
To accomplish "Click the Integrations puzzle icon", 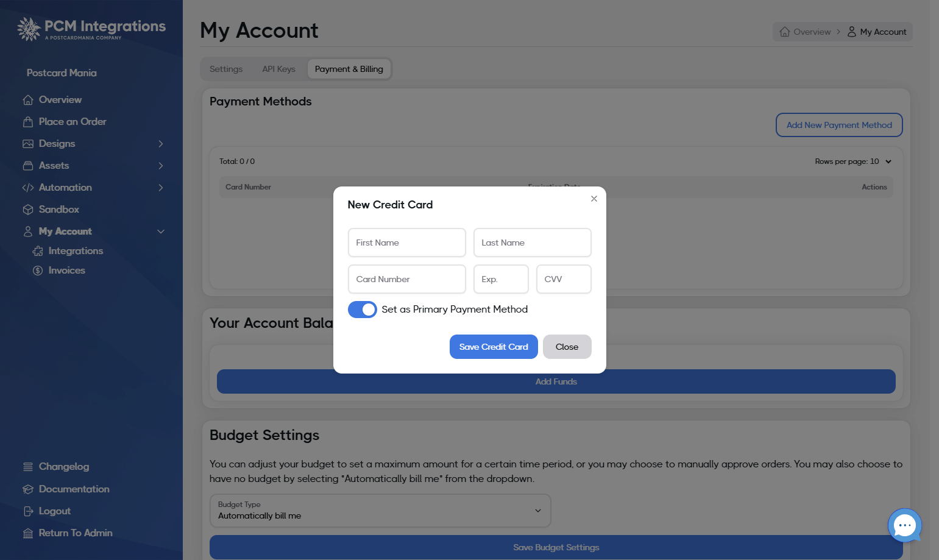I will pos(38,251).
